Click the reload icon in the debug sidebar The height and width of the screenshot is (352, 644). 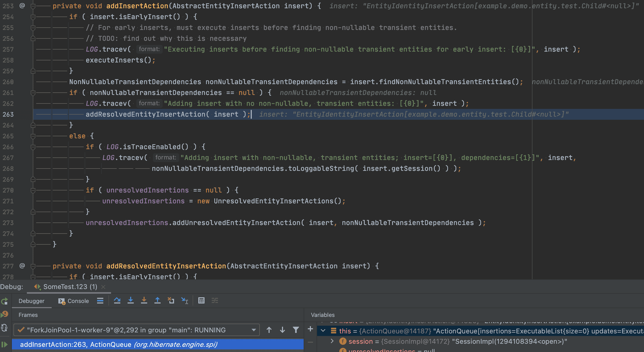tap(4, 328)
